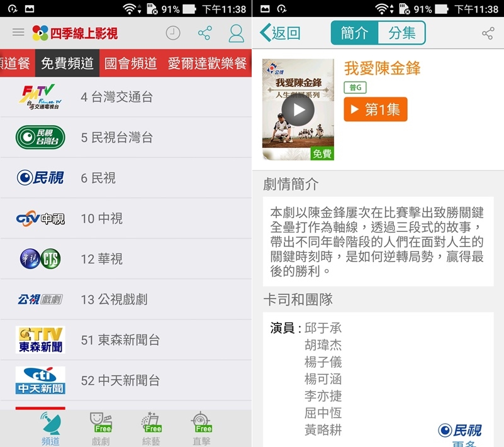Image resolution: width=504 pixels, height=447 pixels.
Task: Open the 我愛陳金鋒 poster thumbnail
Action: [x=298, y=109]
